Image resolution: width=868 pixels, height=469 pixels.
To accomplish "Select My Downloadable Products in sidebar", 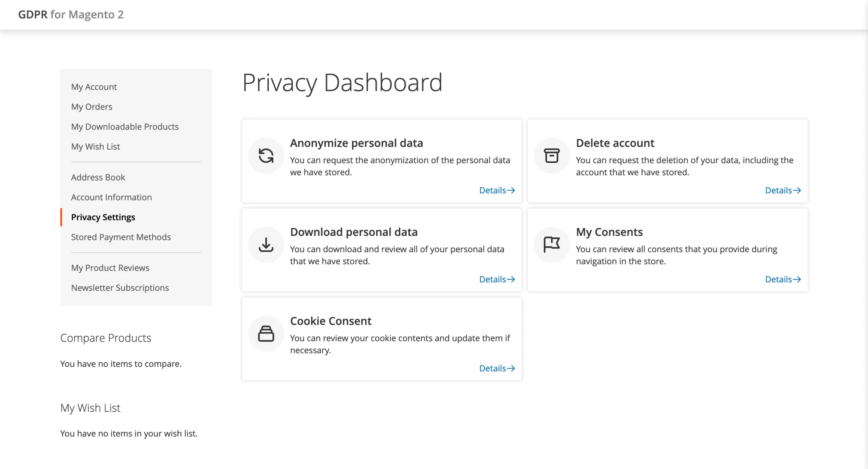I will point(125,127).
